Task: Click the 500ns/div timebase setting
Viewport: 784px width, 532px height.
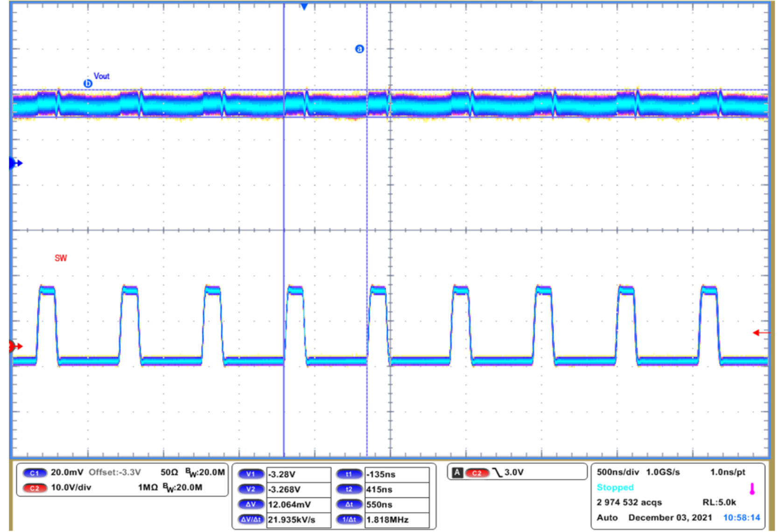Action: [618, 472]
